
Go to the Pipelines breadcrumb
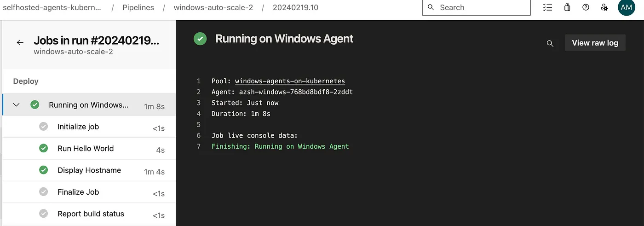click(138, 7)
